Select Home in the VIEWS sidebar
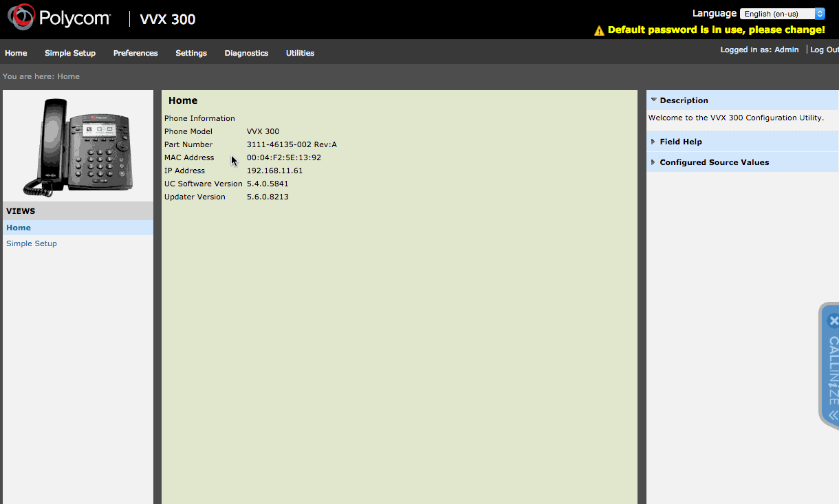839x504 pixels. point(19,227)
